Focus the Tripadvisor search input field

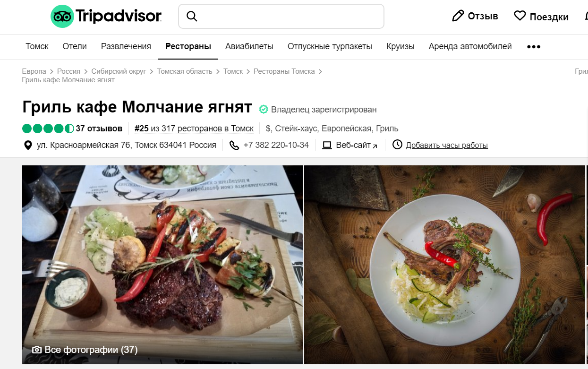[281, 16]
